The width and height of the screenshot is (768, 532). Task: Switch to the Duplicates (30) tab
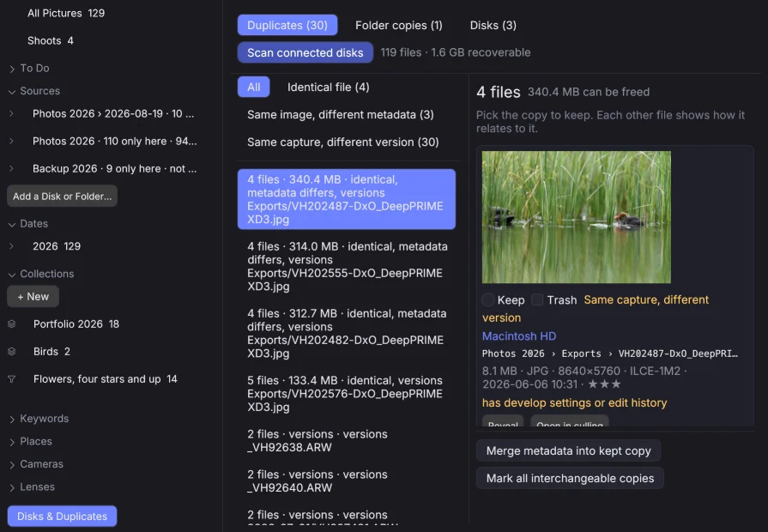tap(287, 25)
